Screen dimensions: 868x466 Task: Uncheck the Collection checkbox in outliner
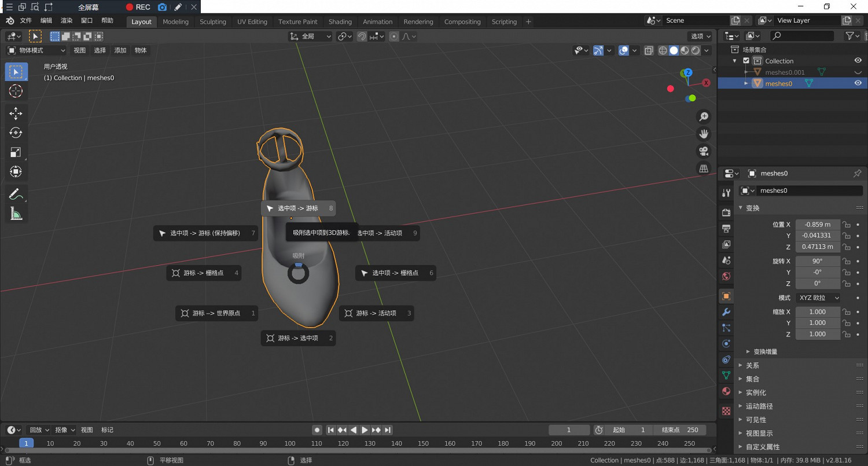[x=746, y=61]
